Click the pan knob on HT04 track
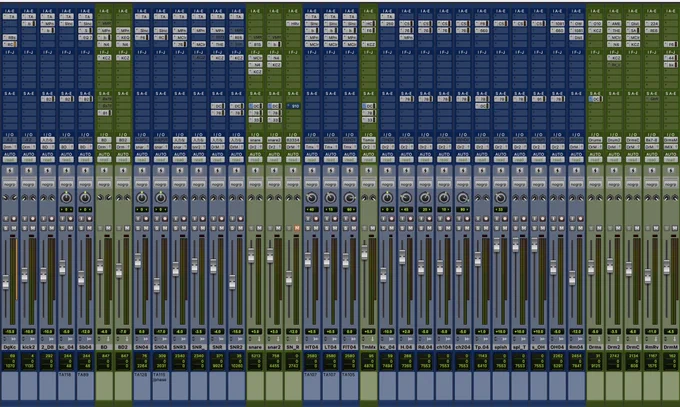Viewport: 680px width, 407px height. tap(311, 198)
